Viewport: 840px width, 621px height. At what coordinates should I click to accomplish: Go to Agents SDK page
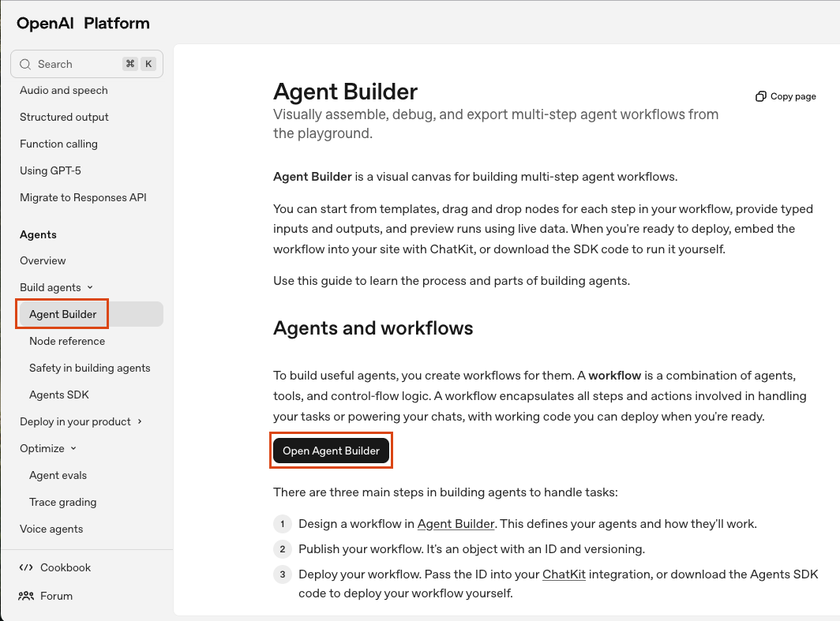59,395
